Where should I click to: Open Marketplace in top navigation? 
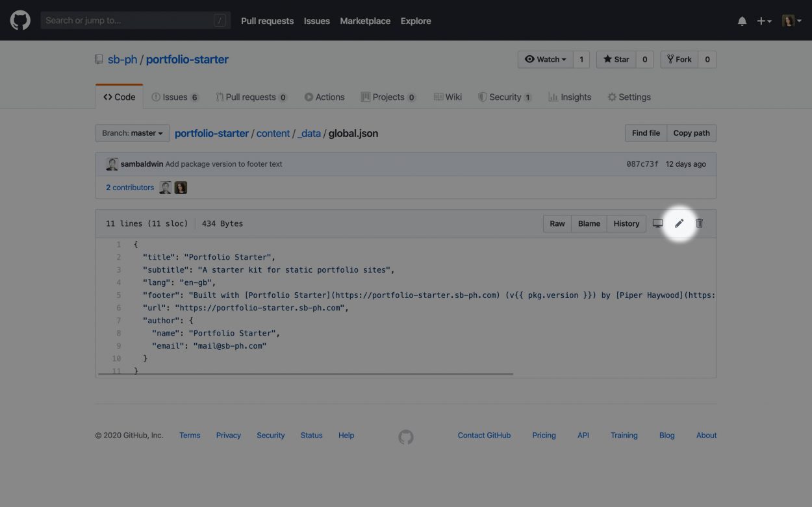(x=365, y=21)
